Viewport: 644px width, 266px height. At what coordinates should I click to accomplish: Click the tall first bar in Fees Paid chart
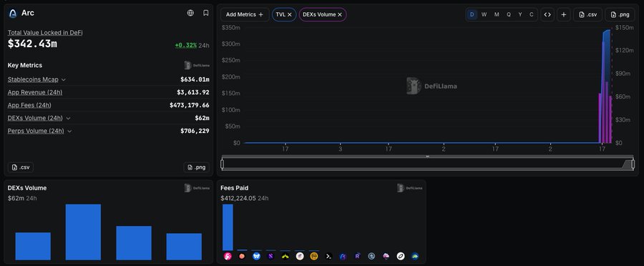tap(228, 227)
